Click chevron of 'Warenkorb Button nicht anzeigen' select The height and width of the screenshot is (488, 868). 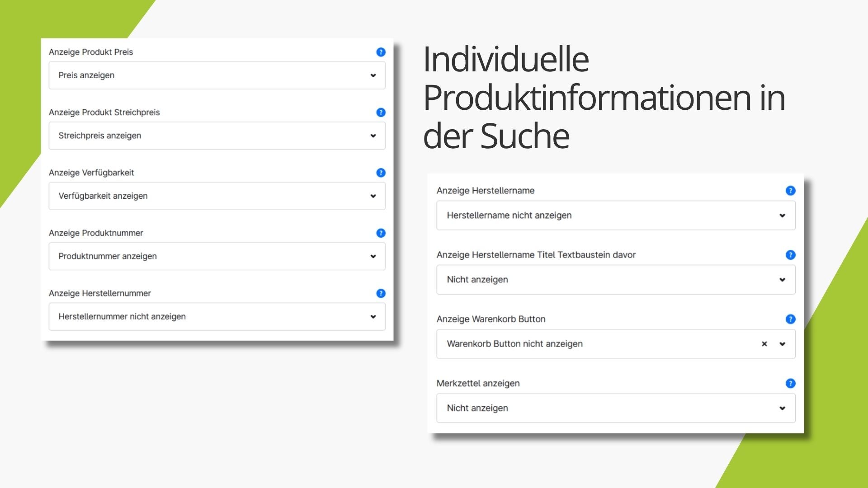click(782, 344)
